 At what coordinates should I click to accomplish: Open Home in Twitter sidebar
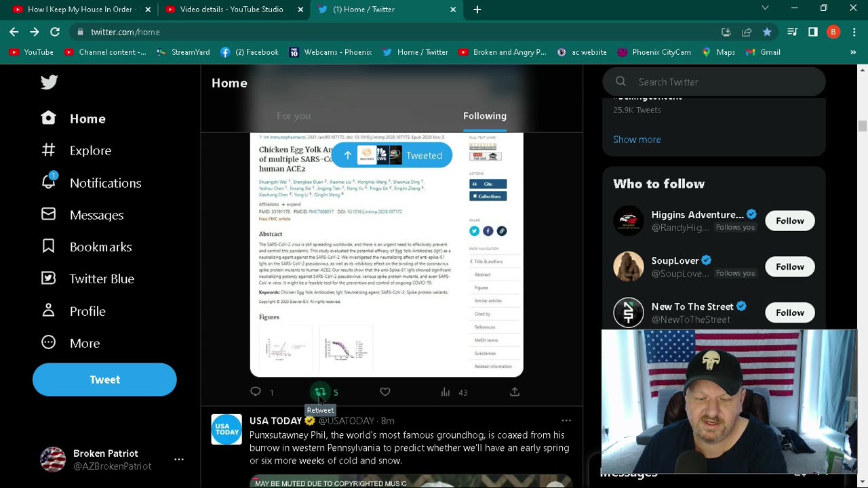click(73, 119)
